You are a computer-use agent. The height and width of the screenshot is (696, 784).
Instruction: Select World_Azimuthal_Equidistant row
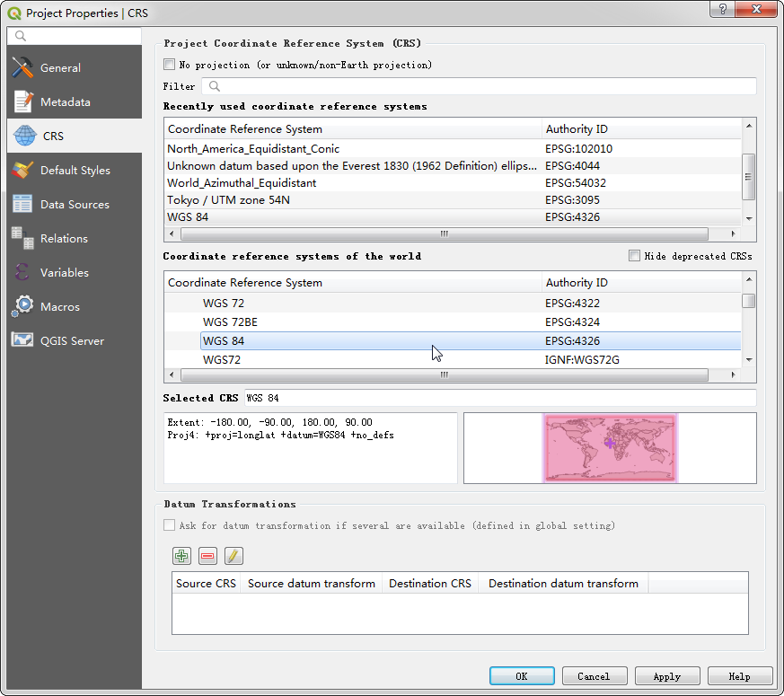click(x=453, y=182)
